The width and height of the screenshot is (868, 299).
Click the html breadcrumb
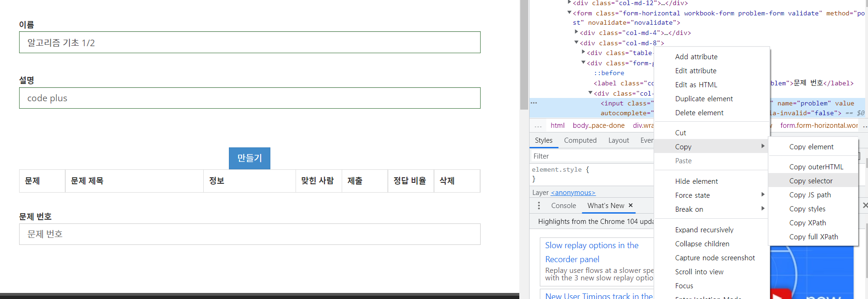pos(557,125)
